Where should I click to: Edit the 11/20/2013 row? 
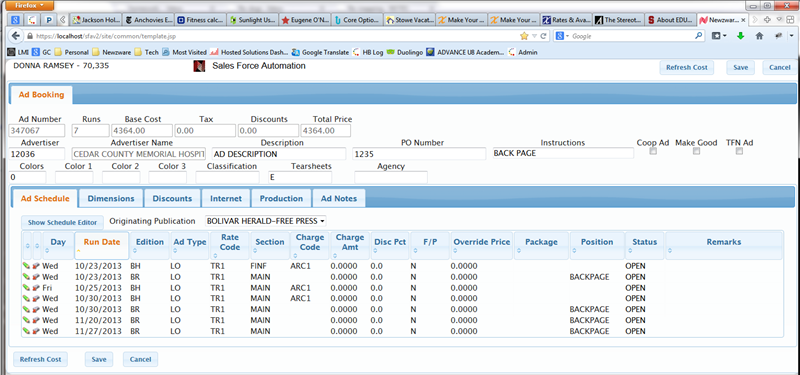26,320
